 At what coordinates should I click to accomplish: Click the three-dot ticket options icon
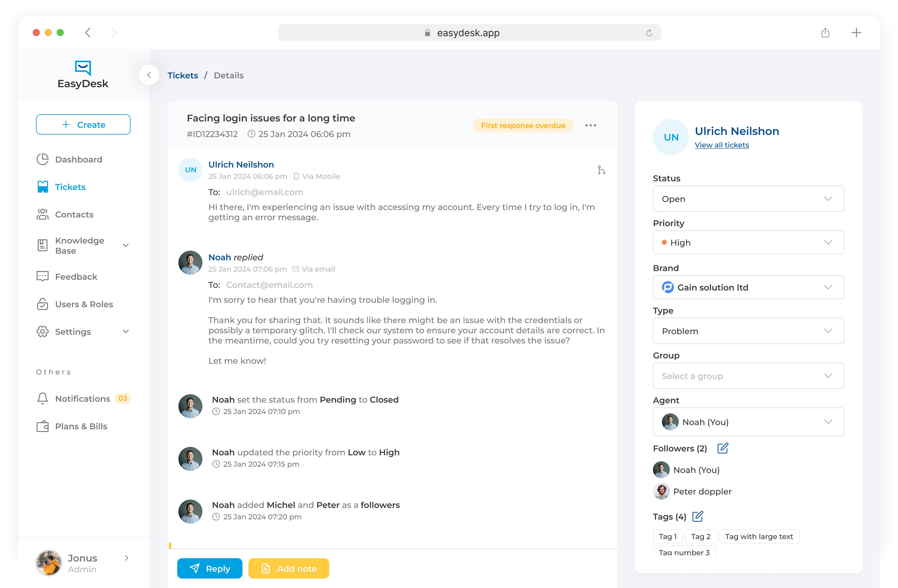pyautogui.click(x=590, y=126)
